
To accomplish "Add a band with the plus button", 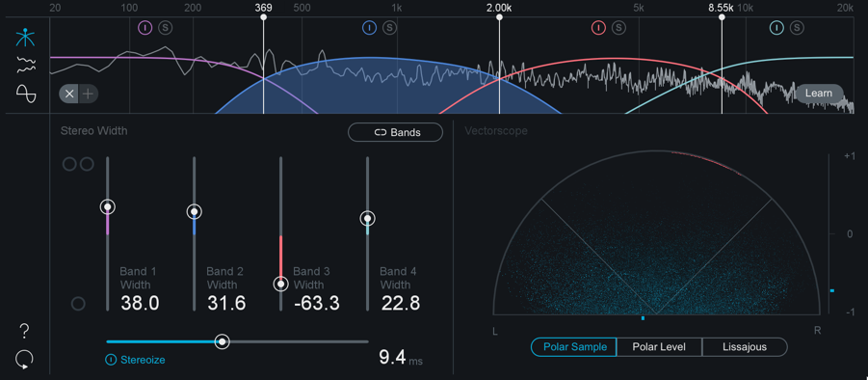I will click(x=88, y=94).
